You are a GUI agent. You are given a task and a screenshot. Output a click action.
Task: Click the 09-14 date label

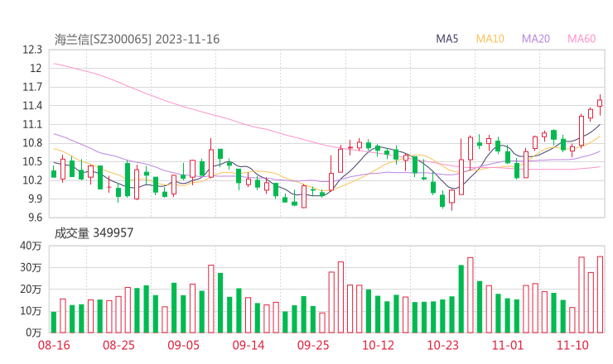(249, 345)
